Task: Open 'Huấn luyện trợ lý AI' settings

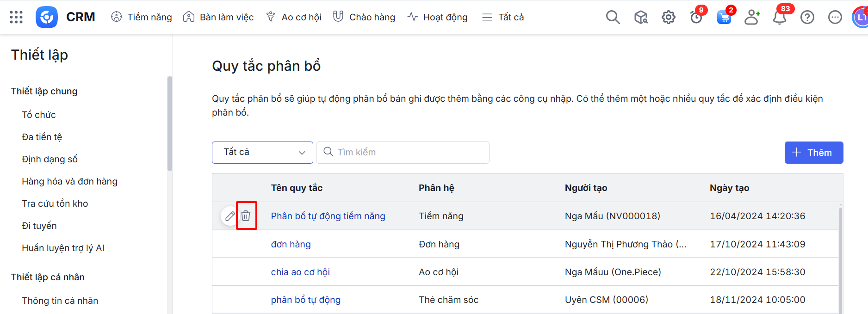Action: pos(63,248)
